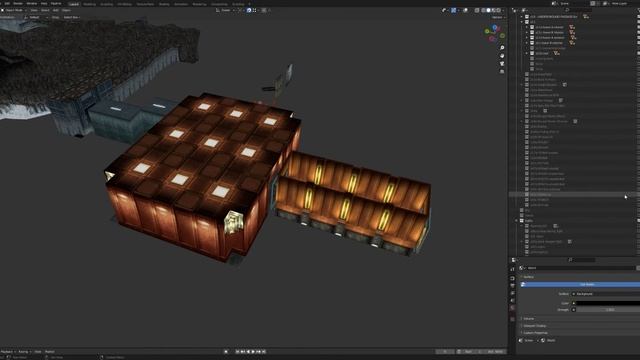
Task: Open the viewport Options dropdown
Action: (498, 17)
